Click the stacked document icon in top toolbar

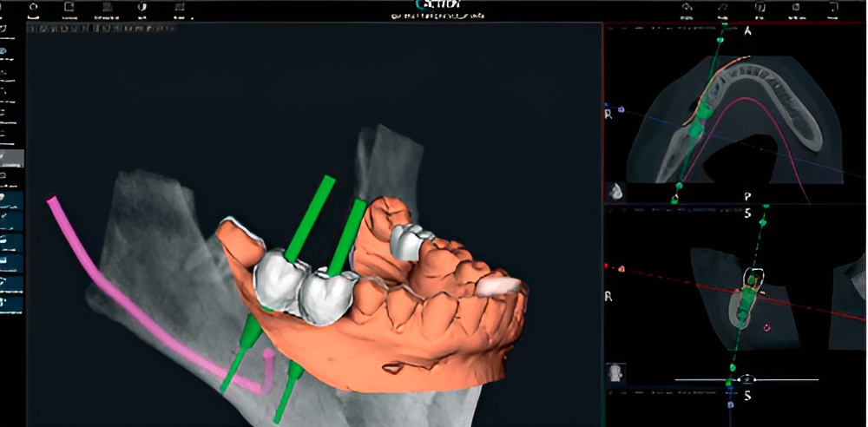(107, 7)
